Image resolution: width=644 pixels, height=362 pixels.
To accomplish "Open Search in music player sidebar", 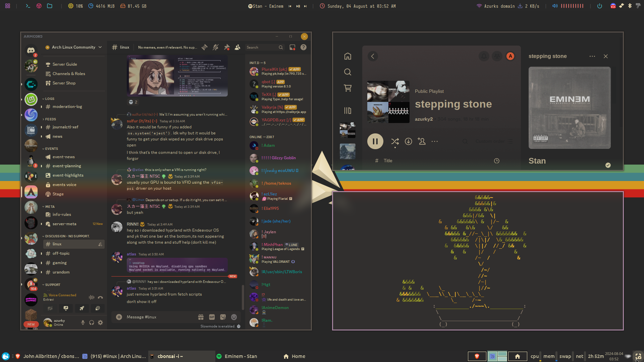I will [x=348, y=72].
